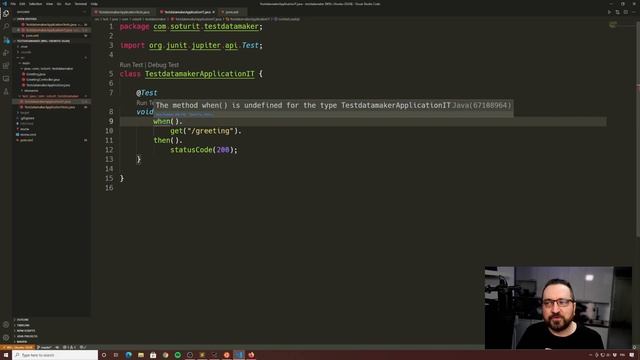The height and width of the screenshot is (360, 640).
Task: Click the Cortana circle on taskbar
Action: [x=104, y=355]
